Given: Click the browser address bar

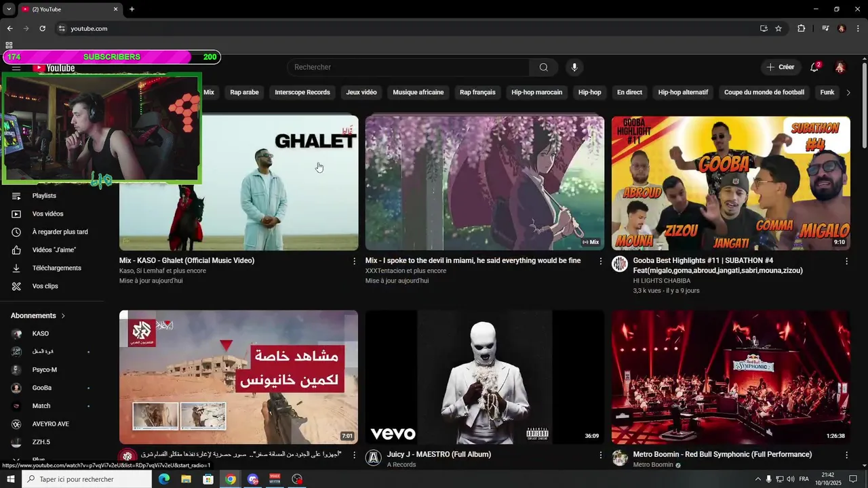Looking at the screenshot, I should click(407, 28).
